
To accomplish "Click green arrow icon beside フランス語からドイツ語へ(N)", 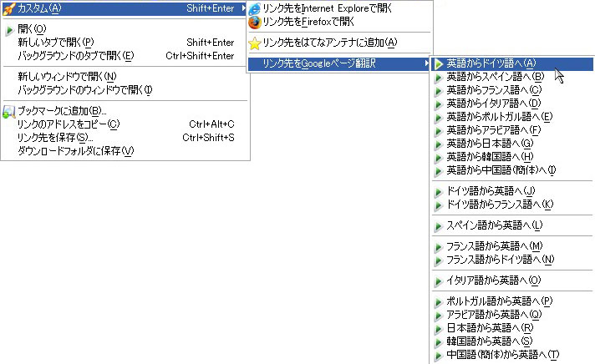I will pos(439,260).
